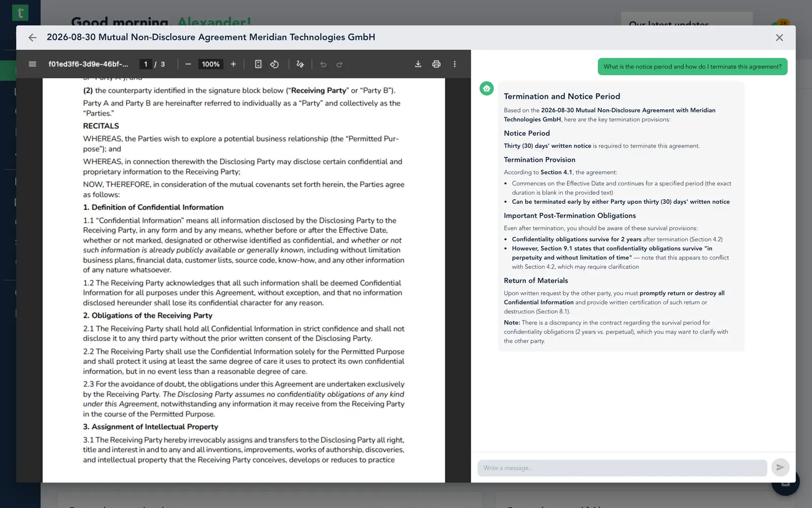Click the RECITALS heading in the PDF

101,126
